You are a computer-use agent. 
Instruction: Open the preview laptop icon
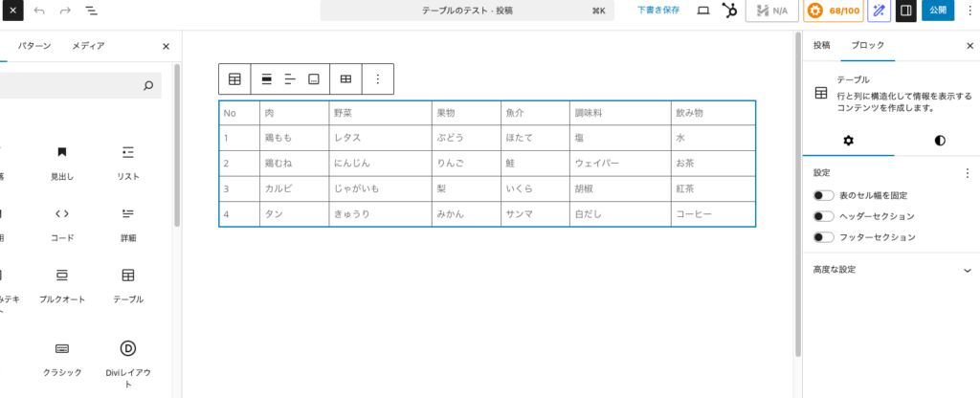[x=703, y=11]
